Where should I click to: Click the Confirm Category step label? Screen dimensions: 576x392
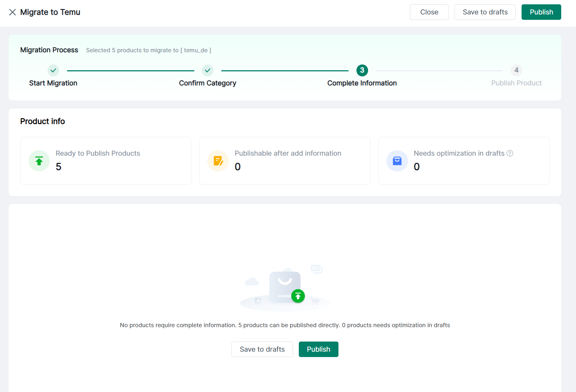[x=208, y=83]
